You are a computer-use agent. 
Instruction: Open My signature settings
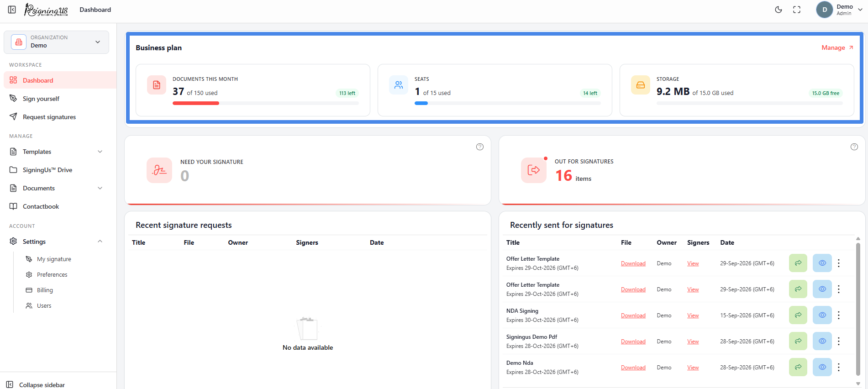coord(54,259)
